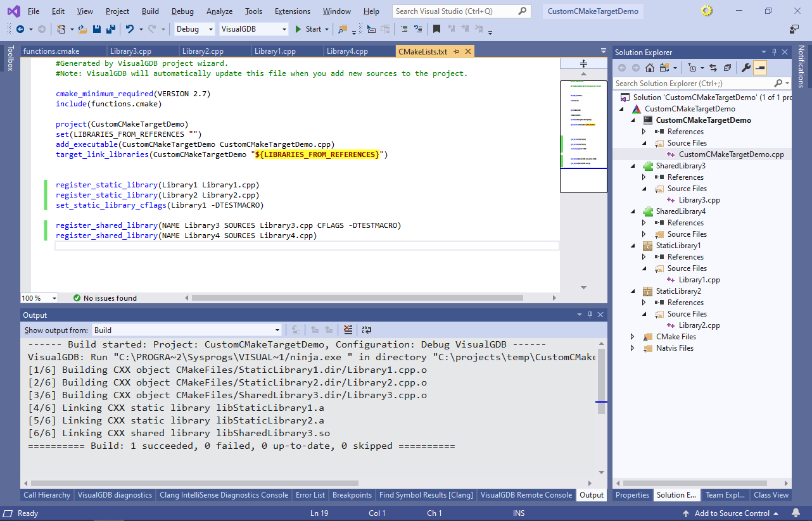Select the Error List tab
The width and height of the screenshot is (812, 521).
click(310, 495)
